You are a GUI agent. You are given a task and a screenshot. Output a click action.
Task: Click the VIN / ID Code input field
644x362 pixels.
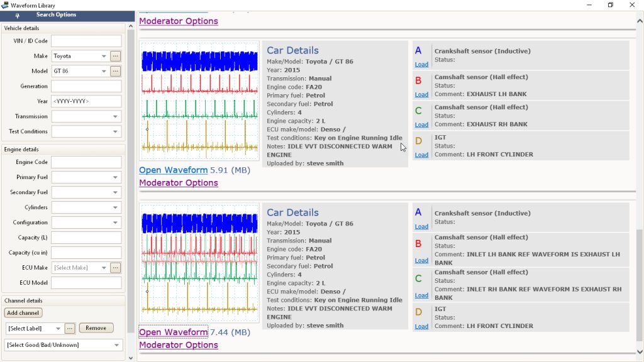(86, 41)
